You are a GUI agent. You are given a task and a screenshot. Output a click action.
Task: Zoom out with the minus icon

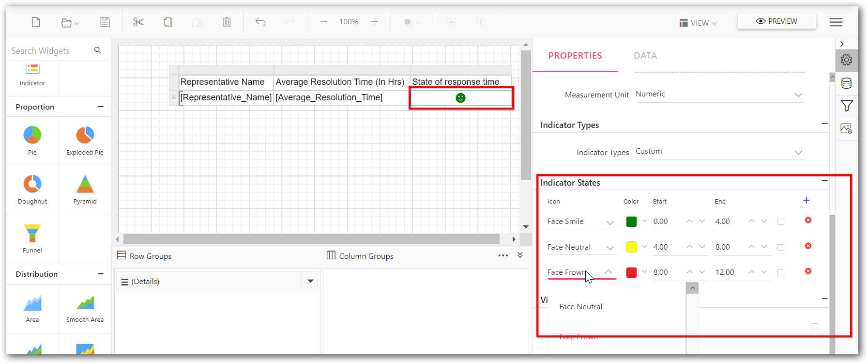coord(323,22)
